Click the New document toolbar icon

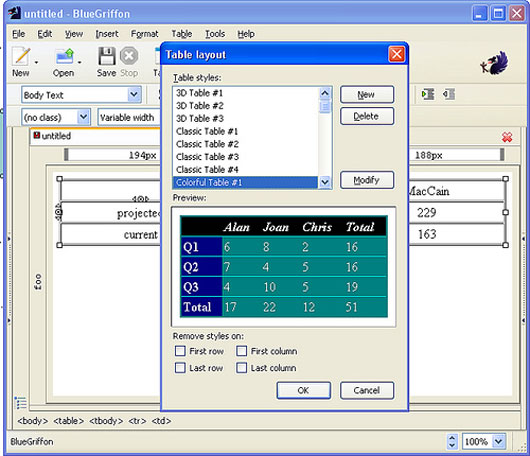(x=21, y=56)
